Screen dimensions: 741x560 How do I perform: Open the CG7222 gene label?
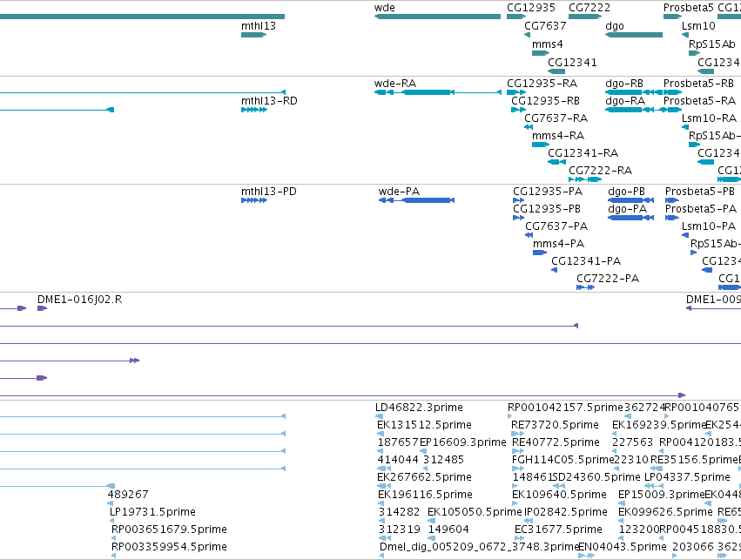589,8
